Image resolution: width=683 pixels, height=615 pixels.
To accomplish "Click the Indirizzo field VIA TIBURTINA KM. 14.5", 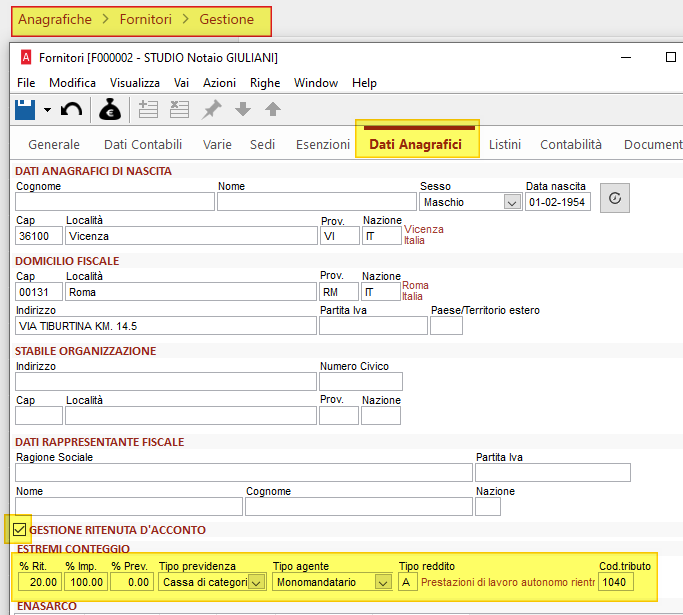I will tap(166, 326).
